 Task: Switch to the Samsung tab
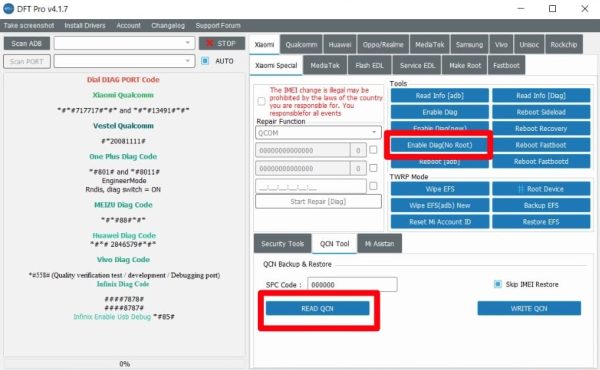coord(470,44)
